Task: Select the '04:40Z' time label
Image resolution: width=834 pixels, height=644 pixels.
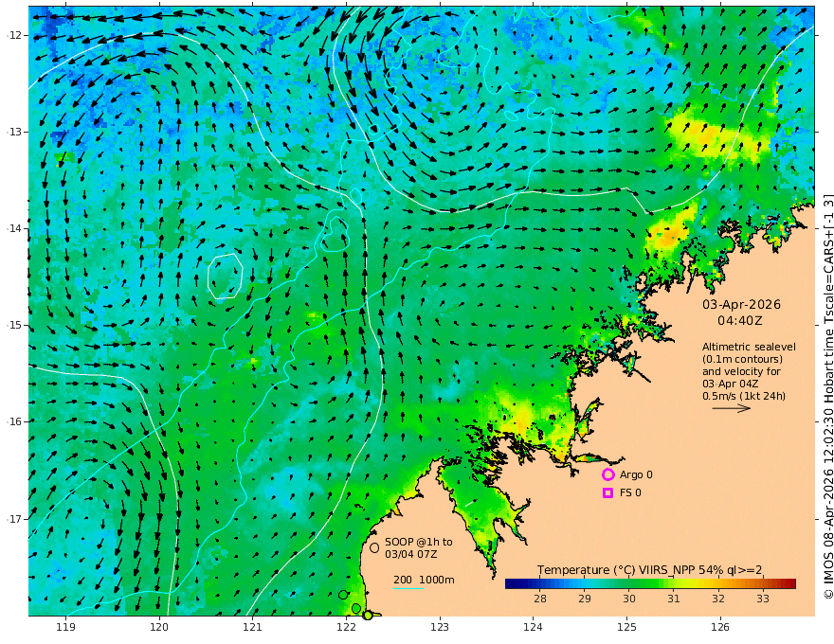Action: (740, 321)
